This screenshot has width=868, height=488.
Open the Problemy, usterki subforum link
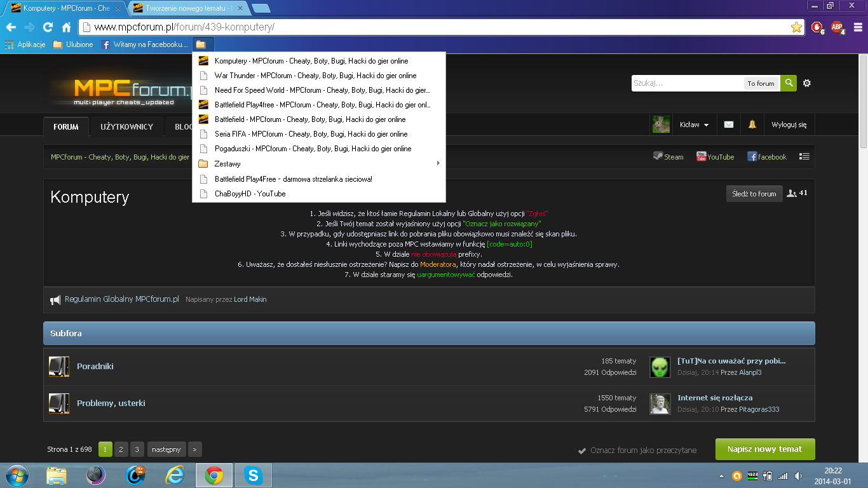[x=111, y=403]
